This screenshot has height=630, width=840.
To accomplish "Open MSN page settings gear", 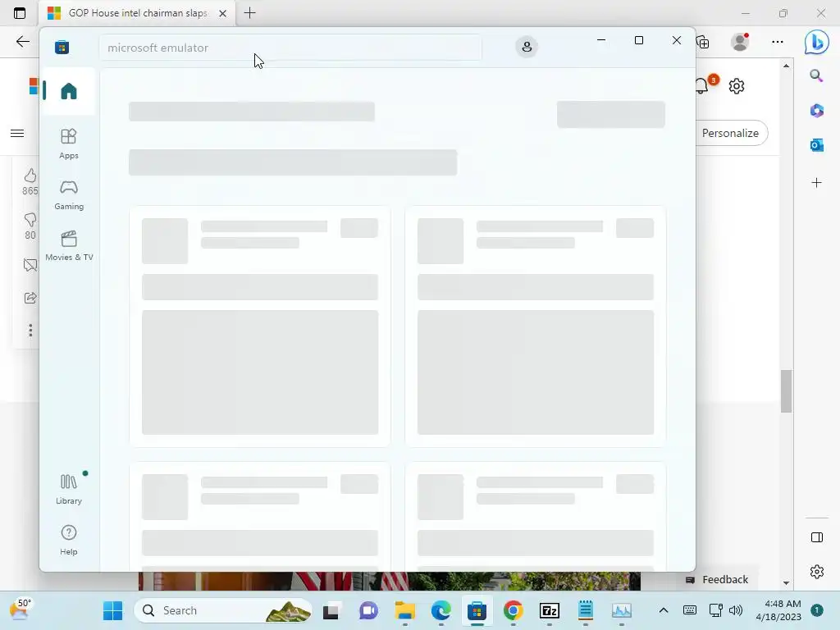I will 737,85.
